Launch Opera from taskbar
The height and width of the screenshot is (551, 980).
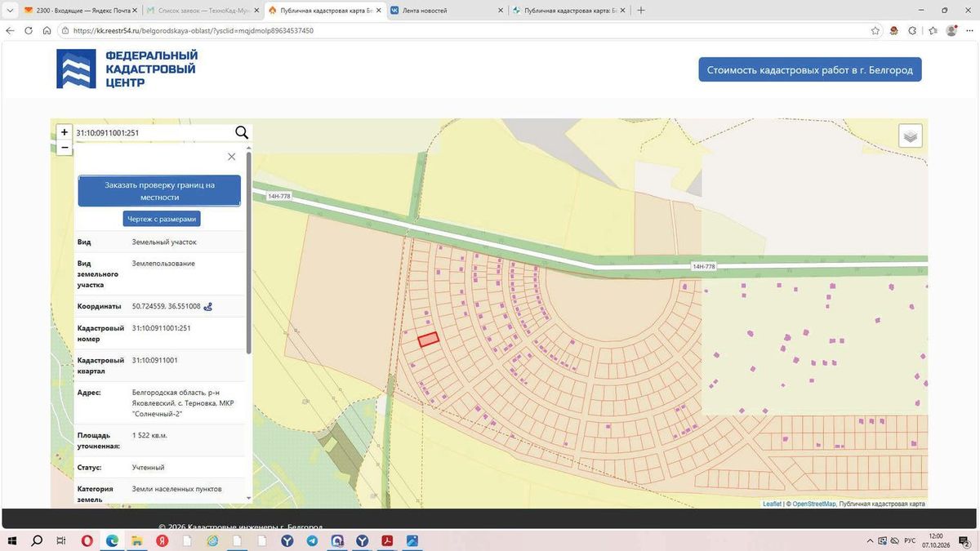point(87,540)
